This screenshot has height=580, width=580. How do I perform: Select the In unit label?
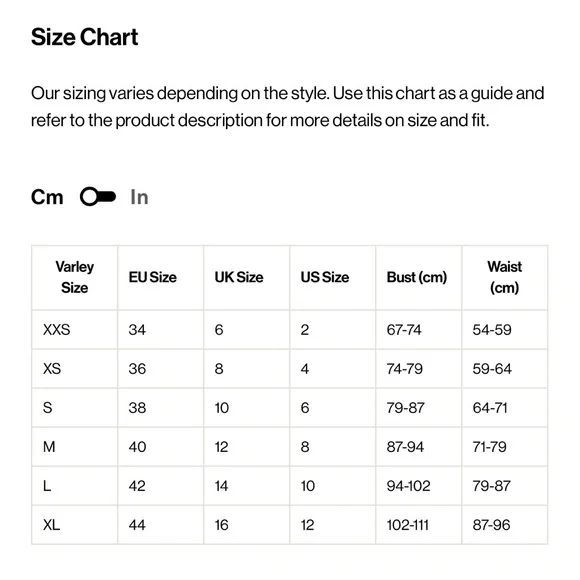pyautogui.click(x=139, y=197)
